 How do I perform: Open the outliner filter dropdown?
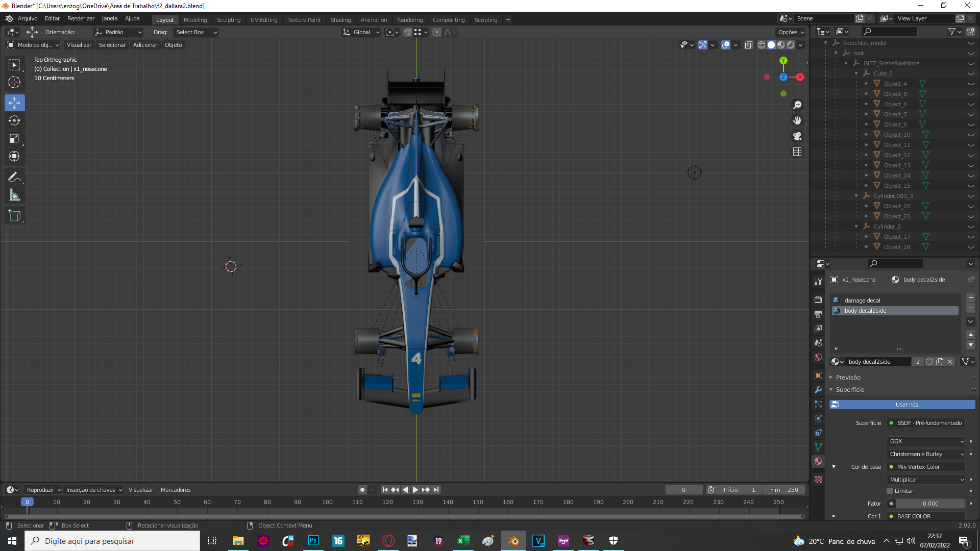pyautogui.click(x=954, y=32)
